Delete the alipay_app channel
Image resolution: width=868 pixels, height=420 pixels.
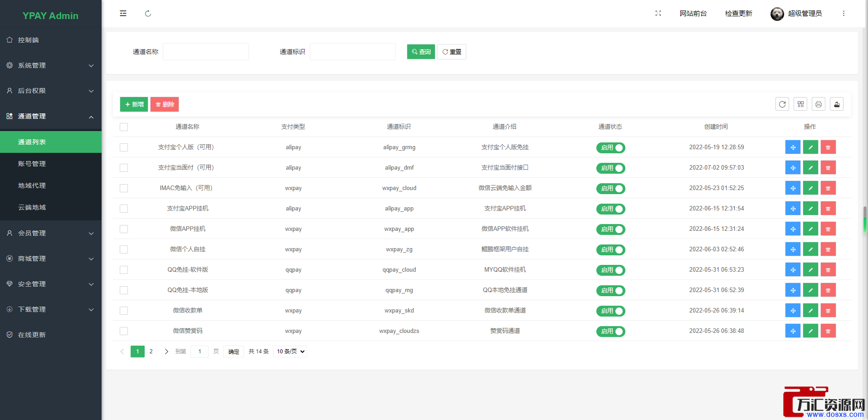(x=828, y=209)
